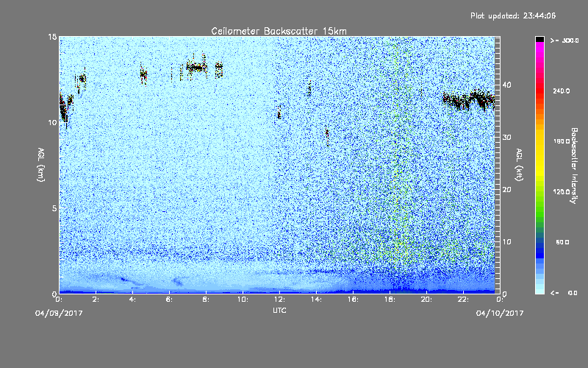Click the 240.0 colorbar value label

[562, 91]
